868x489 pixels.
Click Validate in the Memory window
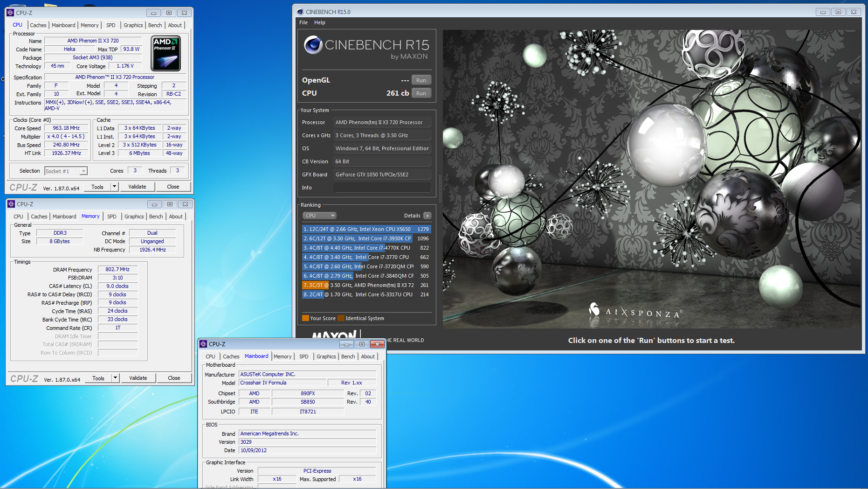(138, 378)
